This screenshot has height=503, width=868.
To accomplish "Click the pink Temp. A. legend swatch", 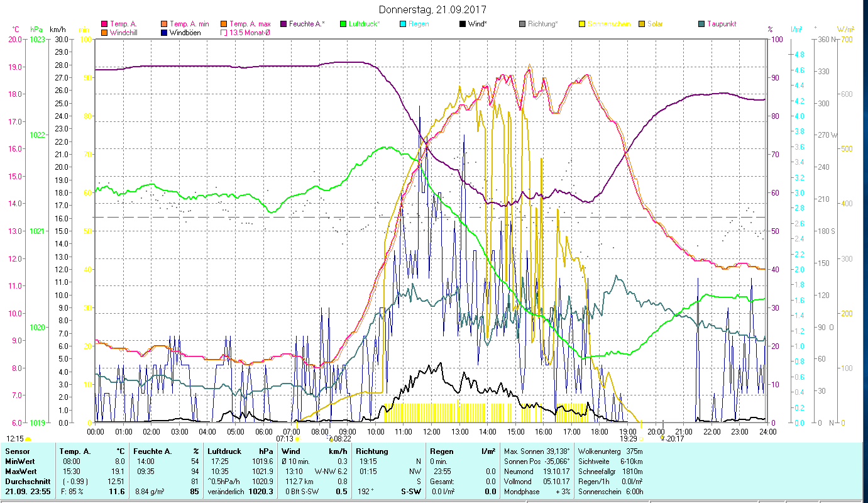I will click(104, 25).
